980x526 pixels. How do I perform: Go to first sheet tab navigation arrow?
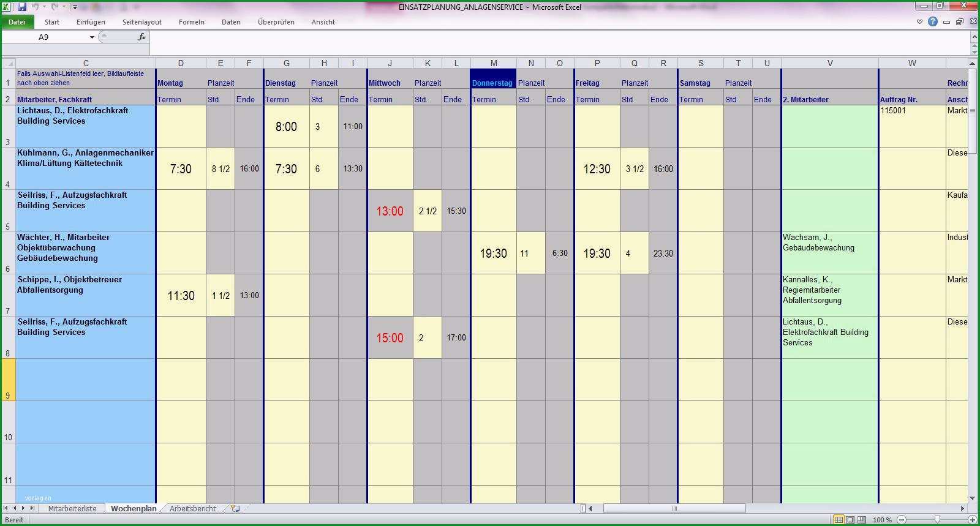click(6, 508)
